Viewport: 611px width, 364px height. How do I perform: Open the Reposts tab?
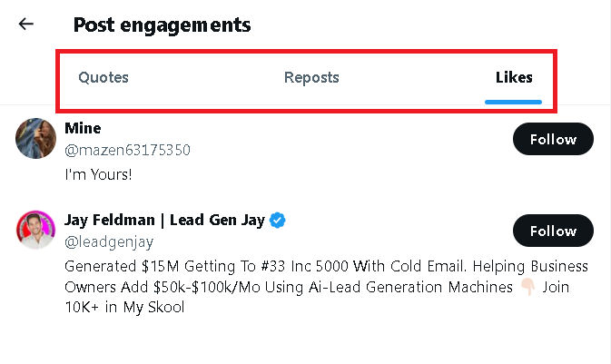coord(311,78)
